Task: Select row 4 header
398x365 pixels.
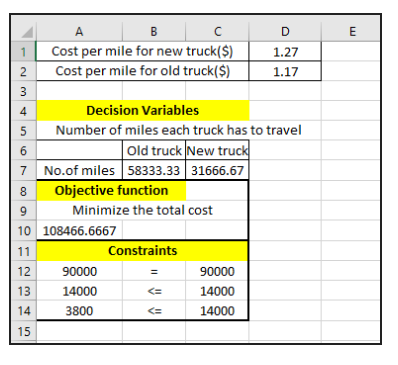Action: [x=23, y=111]
